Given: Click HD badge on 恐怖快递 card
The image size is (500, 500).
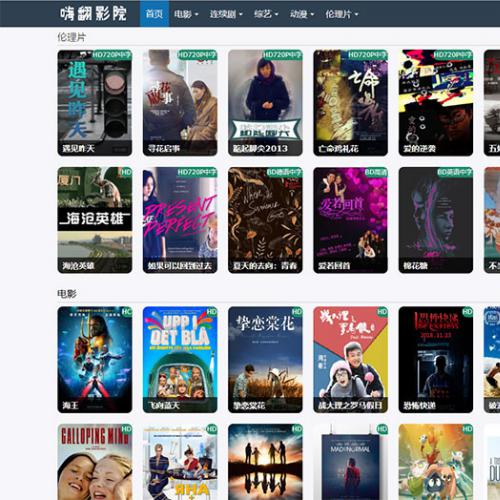Looking at the screenshot, I should point(468,312).
